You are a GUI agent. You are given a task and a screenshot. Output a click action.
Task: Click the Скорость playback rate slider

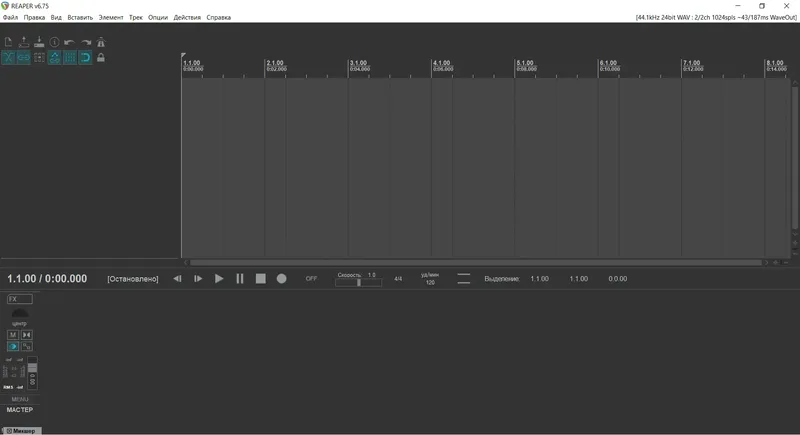pyautogui.click(x=358, y=283)
